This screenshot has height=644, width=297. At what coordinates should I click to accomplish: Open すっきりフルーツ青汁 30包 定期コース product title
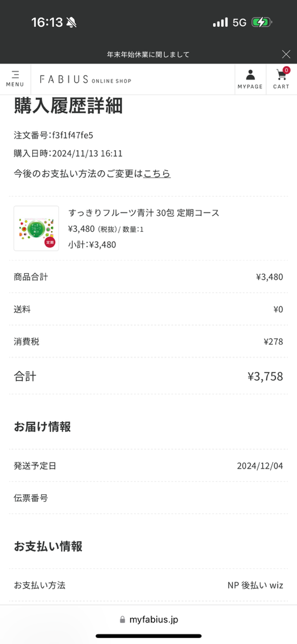click(144, 213)
